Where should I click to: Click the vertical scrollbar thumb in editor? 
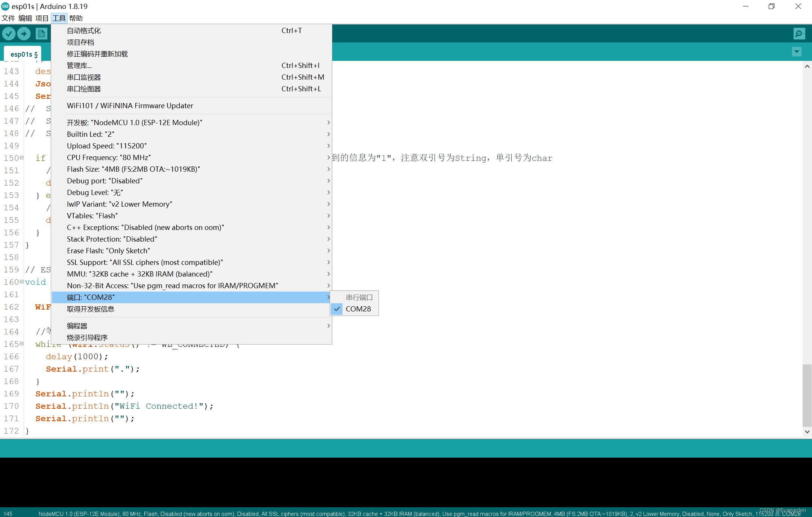(x=807, y=395)
